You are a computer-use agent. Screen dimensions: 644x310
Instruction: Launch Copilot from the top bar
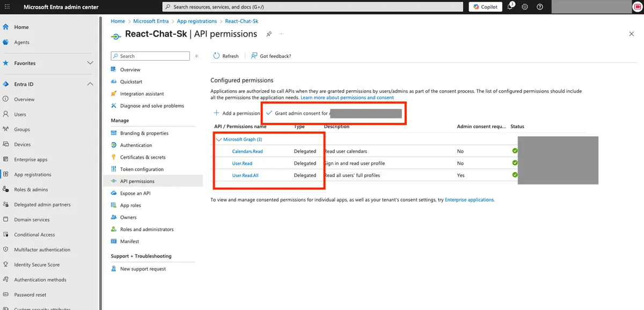pos(485,6)
